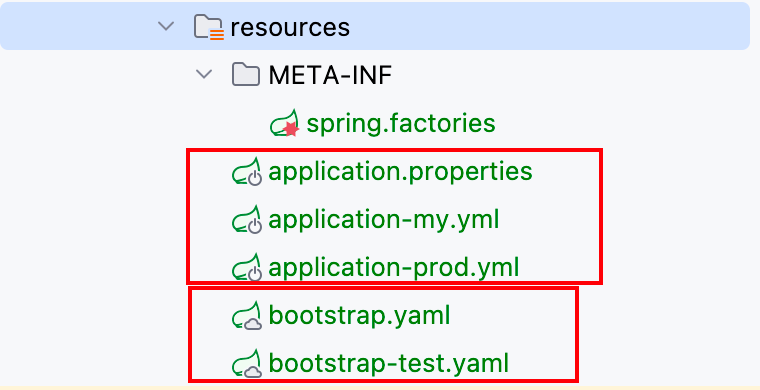Click the spring.factories file icon
This screenshot has width=760, height=390.
tap(284, 123)
